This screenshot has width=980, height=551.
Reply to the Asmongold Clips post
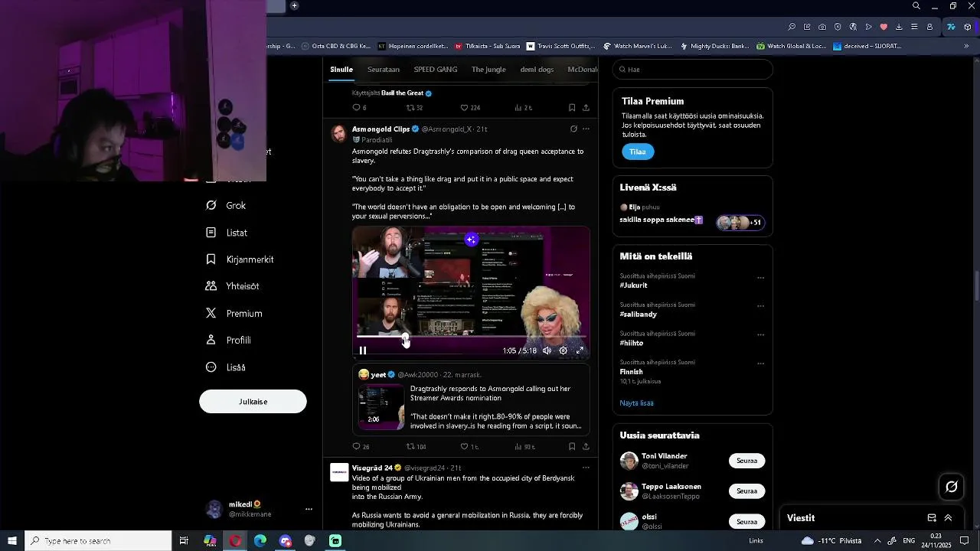point(361,446)
